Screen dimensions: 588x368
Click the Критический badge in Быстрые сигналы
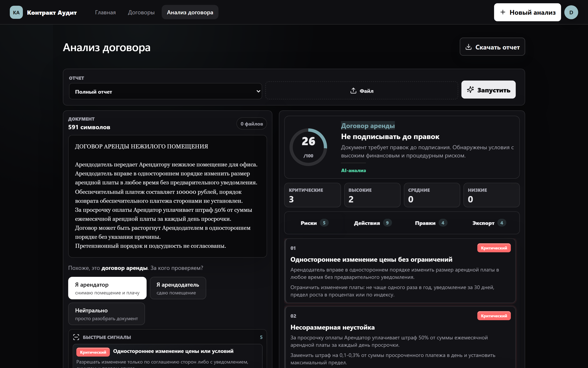(x=93, y=352)
